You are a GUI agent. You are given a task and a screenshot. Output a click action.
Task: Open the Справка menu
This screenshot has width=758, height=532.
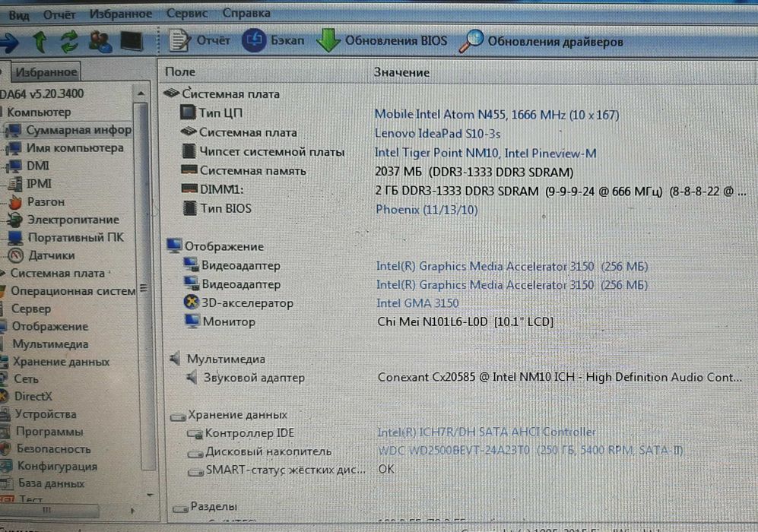click(246, 13)
